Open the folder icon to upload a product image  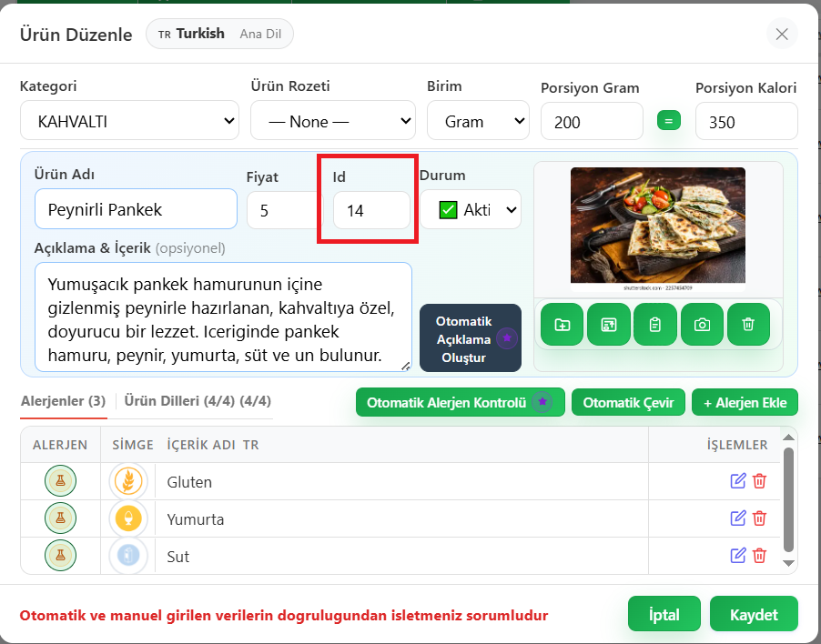pos(562,324)
